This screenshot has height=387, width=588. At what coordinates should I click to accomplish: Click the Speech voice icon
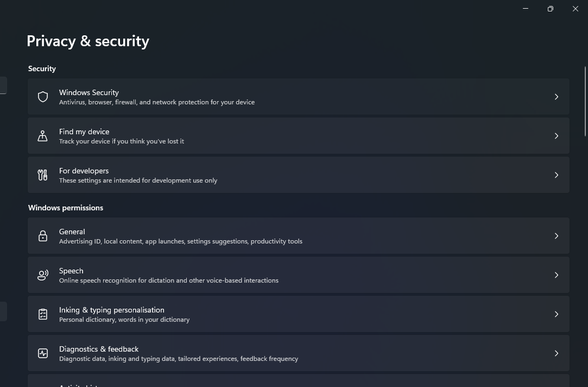(x=43, y=275)
